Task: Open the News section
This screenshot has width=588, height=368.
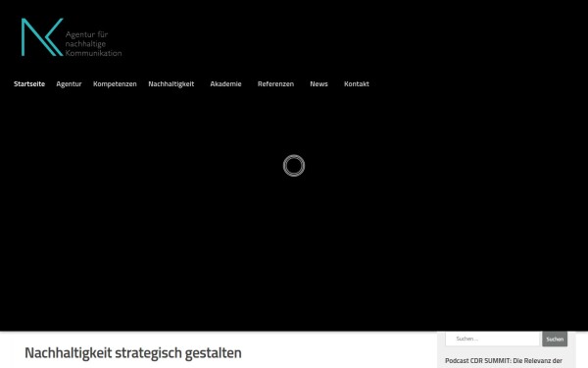Action: pos(318,83)
